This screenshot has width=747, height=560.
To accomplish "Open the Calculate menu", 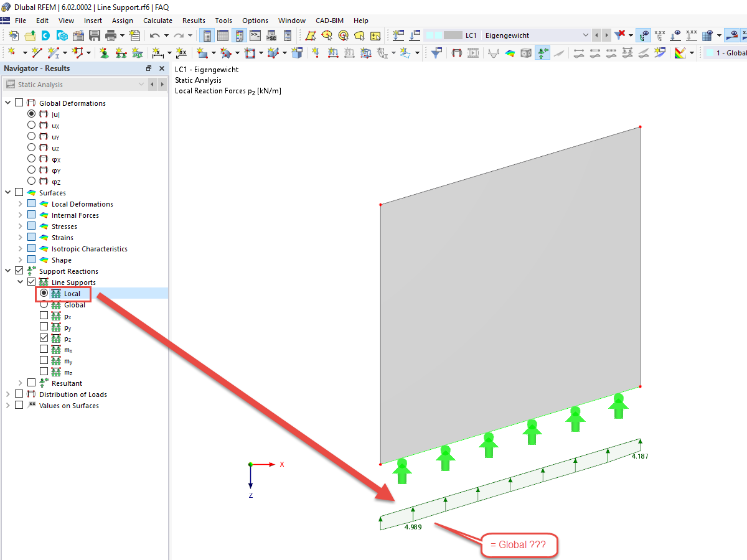I will pos(157,21).
